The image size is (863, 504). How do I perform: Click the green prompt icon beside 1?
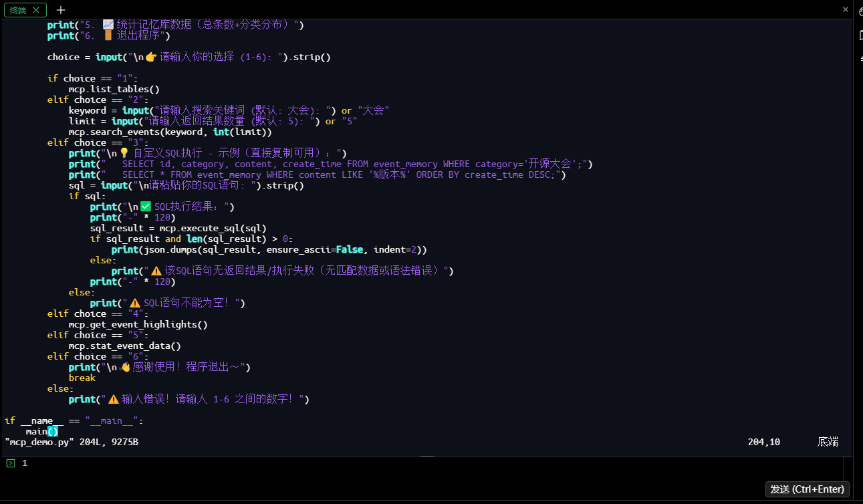tap(10, 463)
